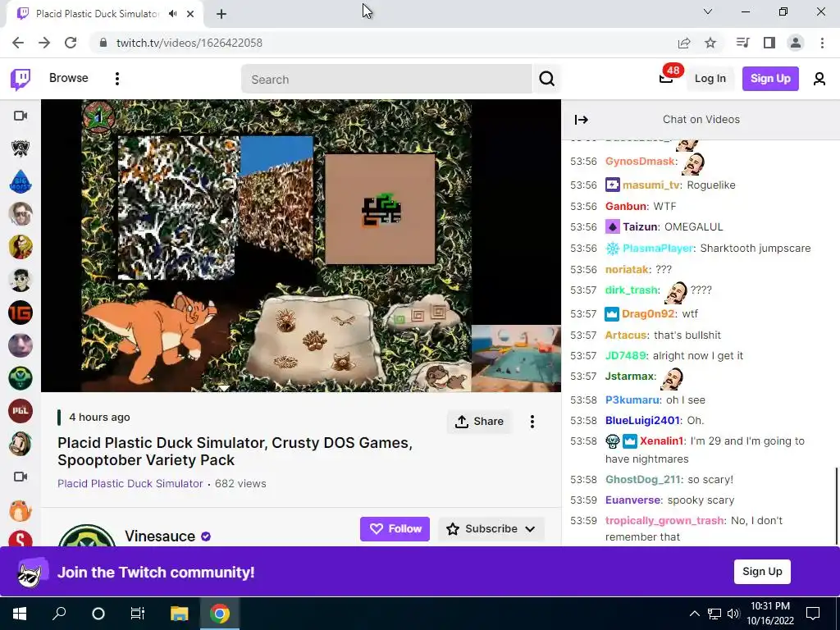Open the Windows Start menu

20,613
